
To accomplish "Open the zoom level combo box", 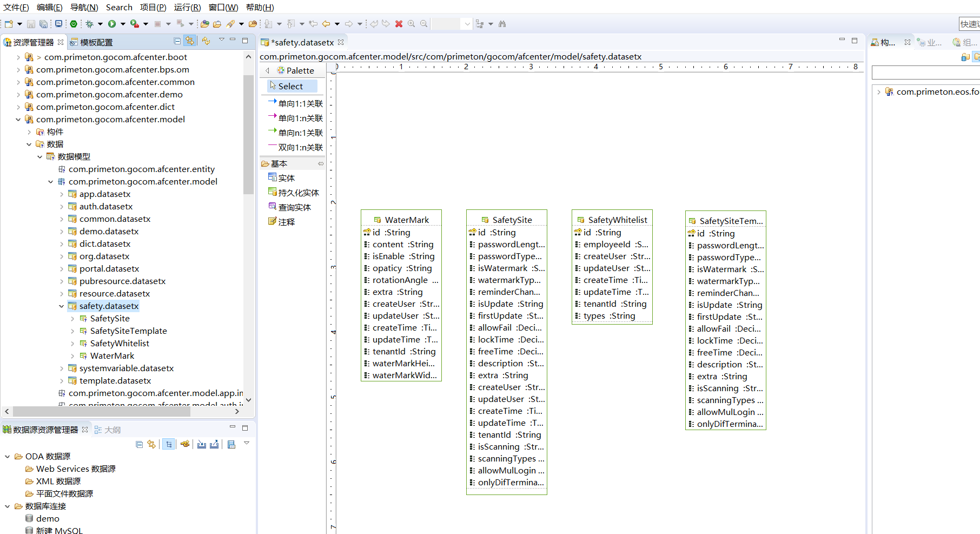I will [467, 24].
